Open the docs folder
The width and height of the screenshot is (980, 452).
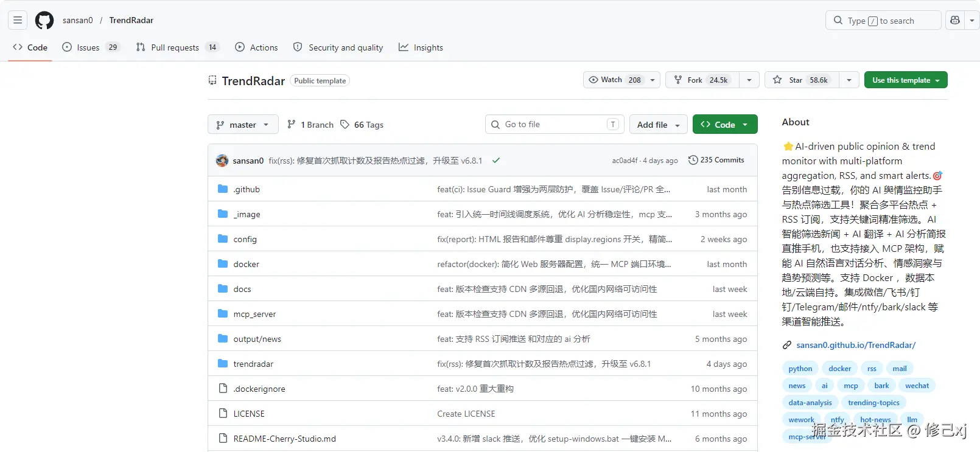[242, 289]
